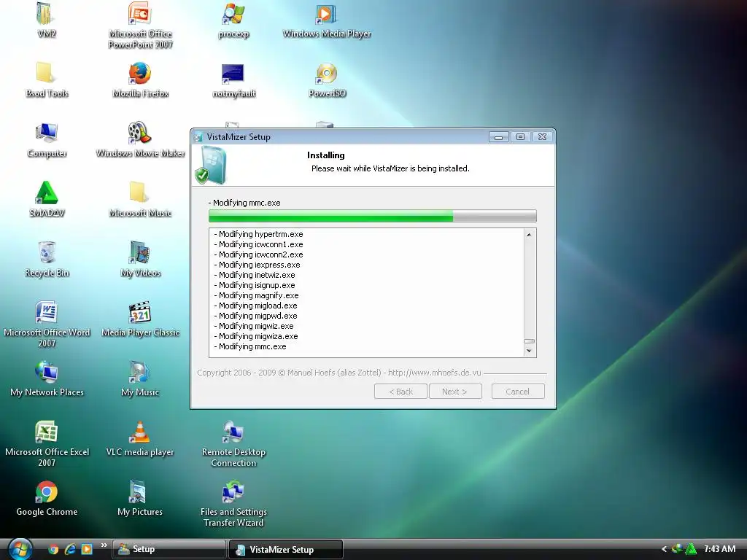Select the Computer desktop icon
747x560 pixels.
pos(46,139)
